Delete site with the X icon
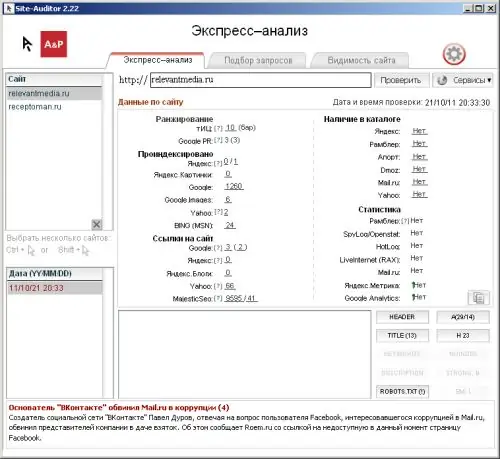This screenshot has height=459, width=500. point(97,225)
